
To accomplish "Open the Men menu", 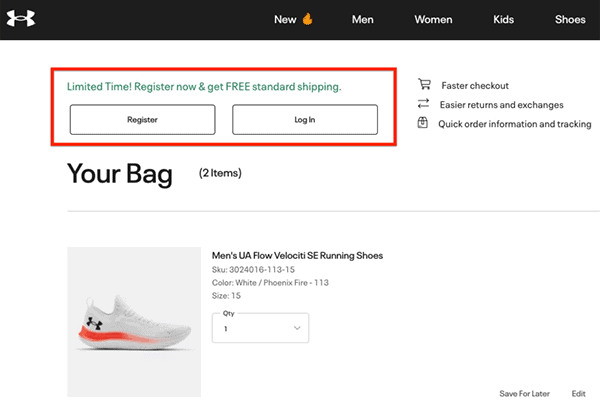I will click(363, 20).
